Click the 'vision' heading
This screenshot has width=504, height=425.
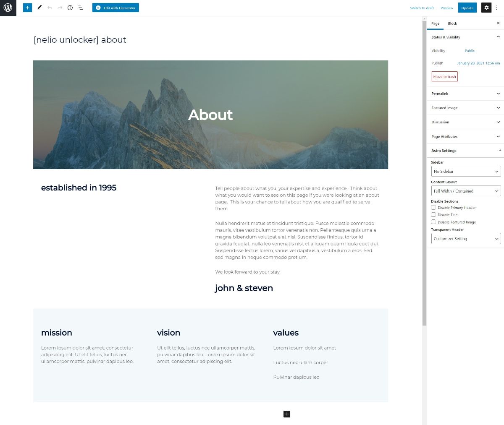[x=168, y=333]
